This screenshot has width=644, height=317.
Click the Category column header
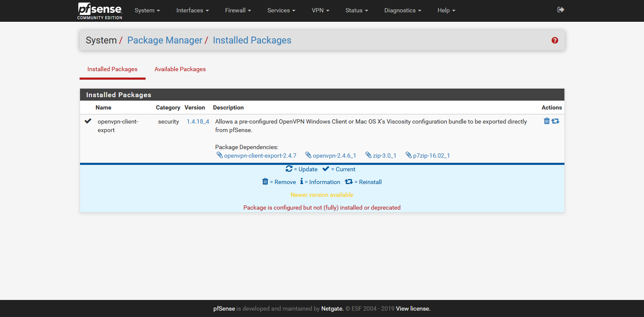point(168,107)
